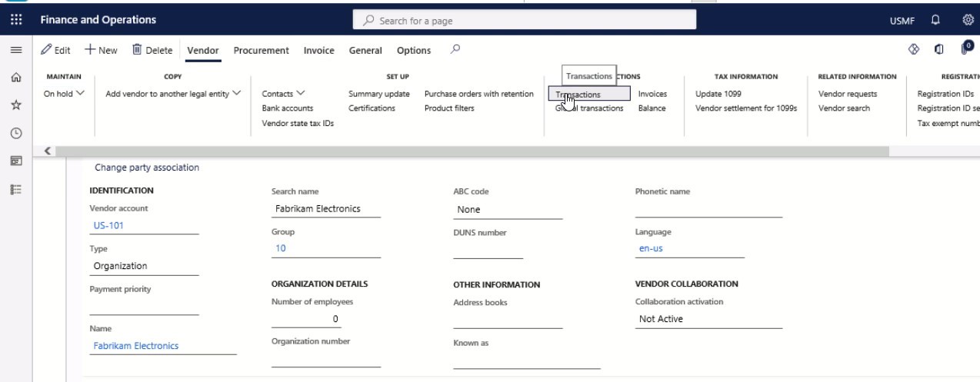
Task: Click the Address books field
Action: point(508,320)
